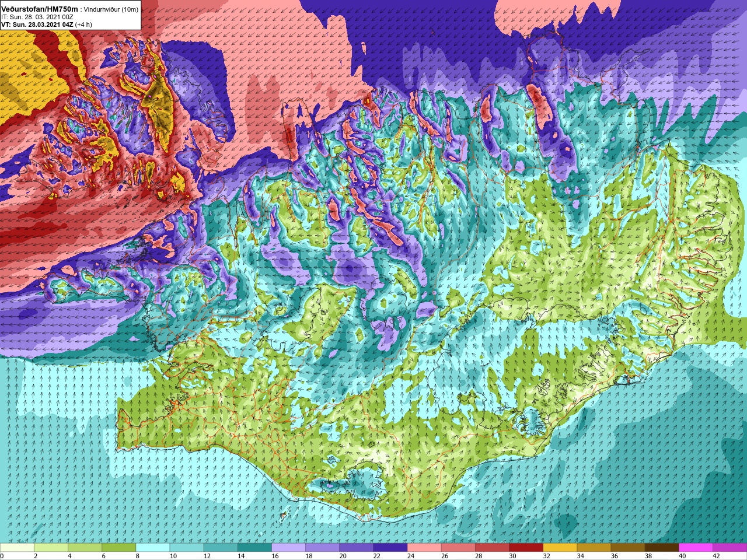Click the pale legend swatch between 0 and 2

click(18, 548)
